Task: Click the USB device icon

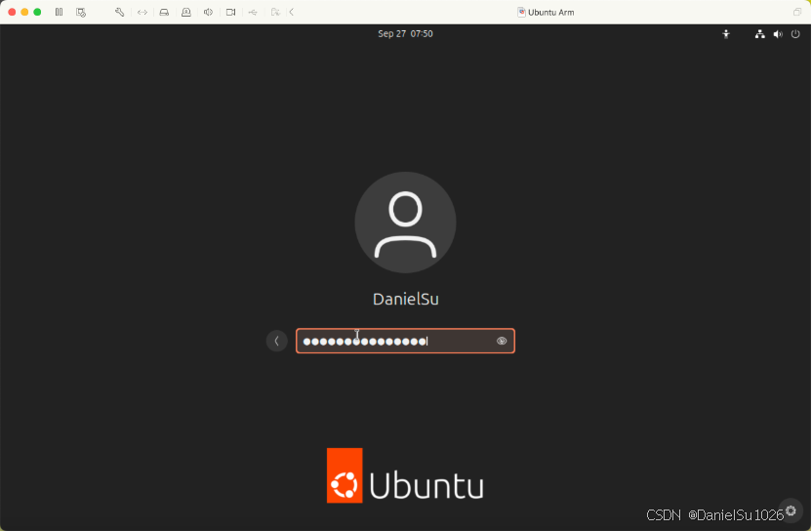Action: (253, 12)
